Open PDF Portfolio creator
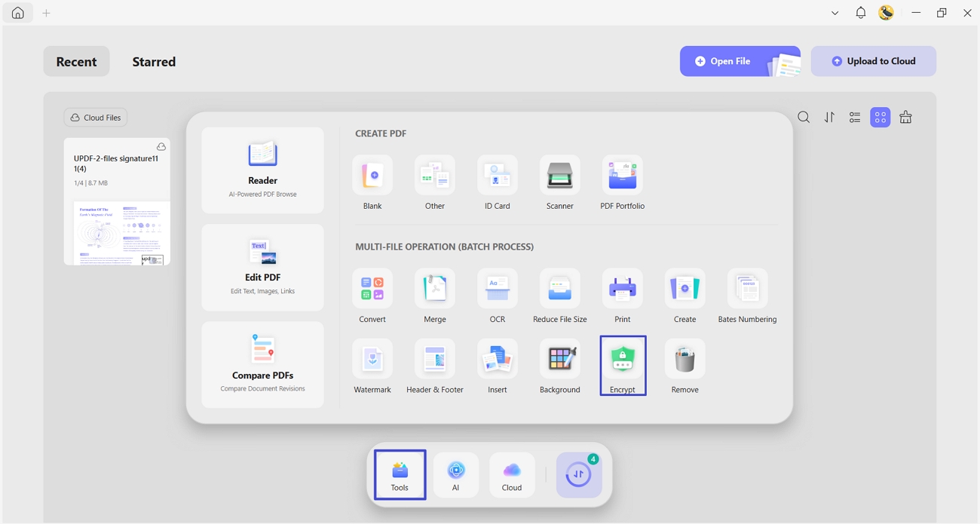 [623, 176]
